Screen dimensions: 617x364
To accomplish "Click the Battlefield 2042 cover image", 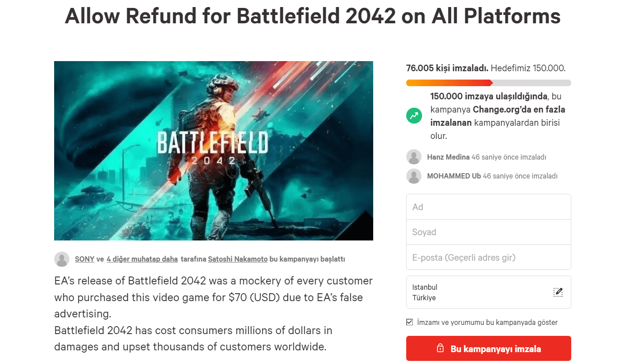I will pyautogui.click(x=213, y=151).
